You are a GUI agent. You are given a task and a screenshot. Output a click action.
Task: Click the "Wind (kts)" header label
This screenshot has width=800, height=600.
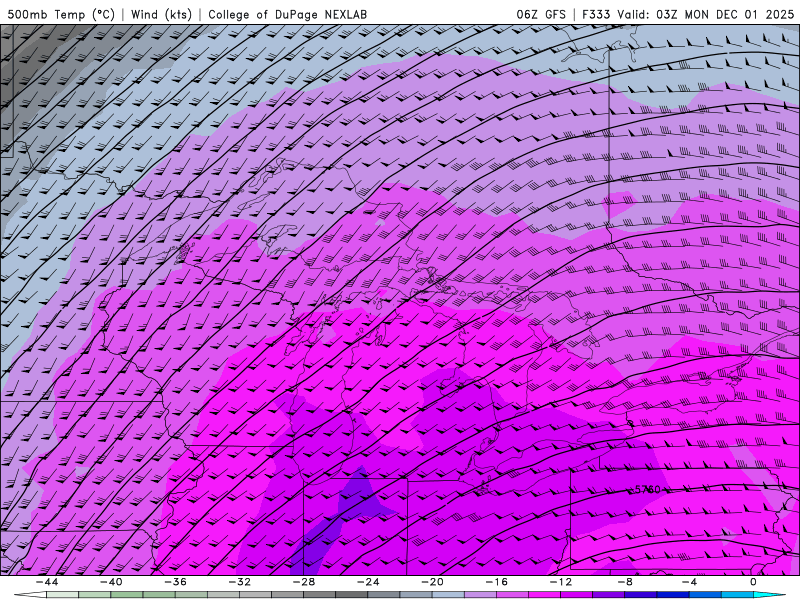pyautogui.click(x=161, y=14)
